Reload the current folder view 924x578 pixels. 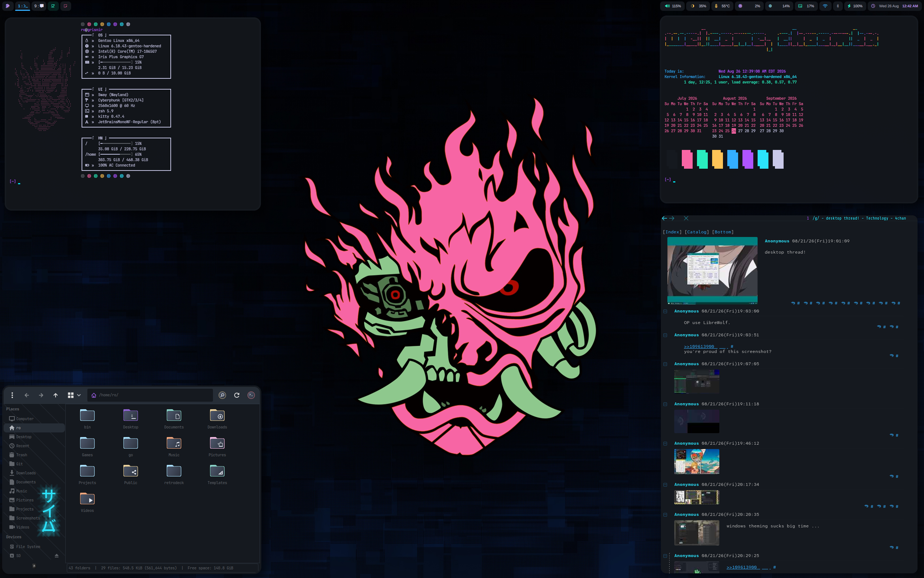237,395
